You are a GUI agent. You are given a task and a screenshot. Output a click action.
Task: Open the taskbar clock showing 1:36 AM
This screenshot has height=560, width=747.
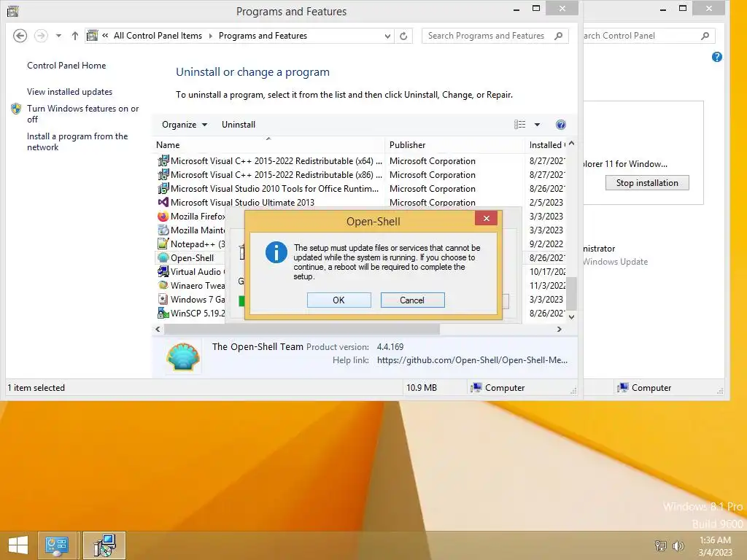tap(715, 546)
